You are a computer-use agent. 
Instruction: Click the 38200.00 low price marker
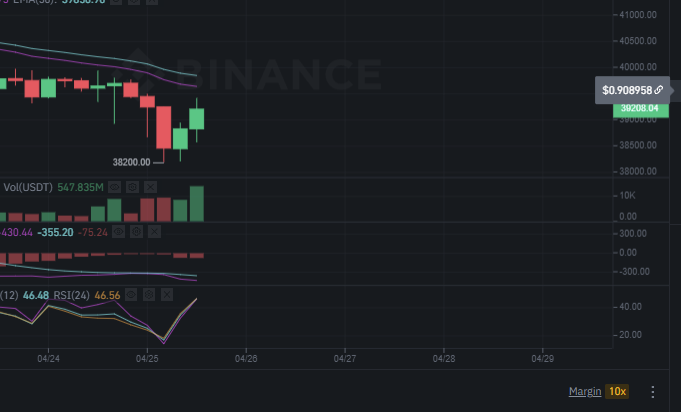click(x=132, y=161)
